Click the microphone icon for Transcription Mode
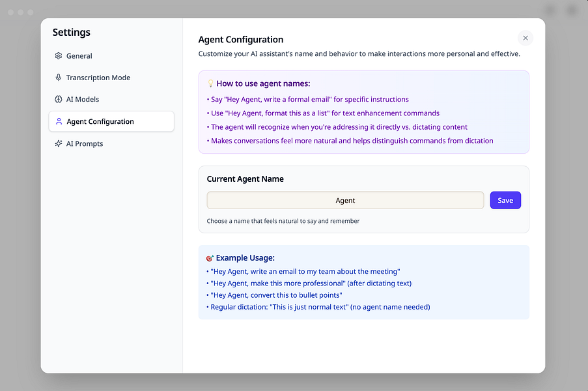The image size is (588, 391). [59, 78]
